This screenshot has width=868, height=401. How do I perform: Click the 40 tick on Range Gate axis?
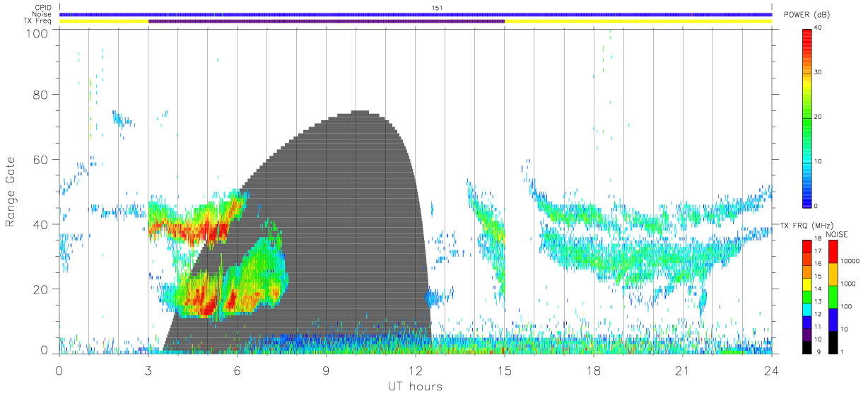41,224
